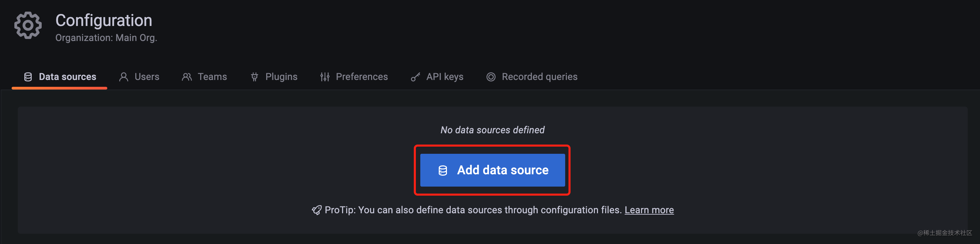
Task: Select the Data sources tab
Action: coord(60,77)
